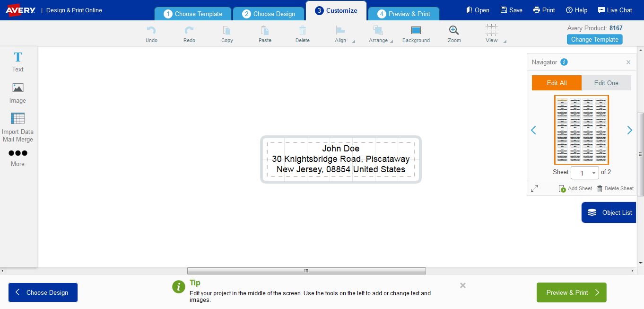Open Live Chat

pyautogui.click(x=615, y=9)
